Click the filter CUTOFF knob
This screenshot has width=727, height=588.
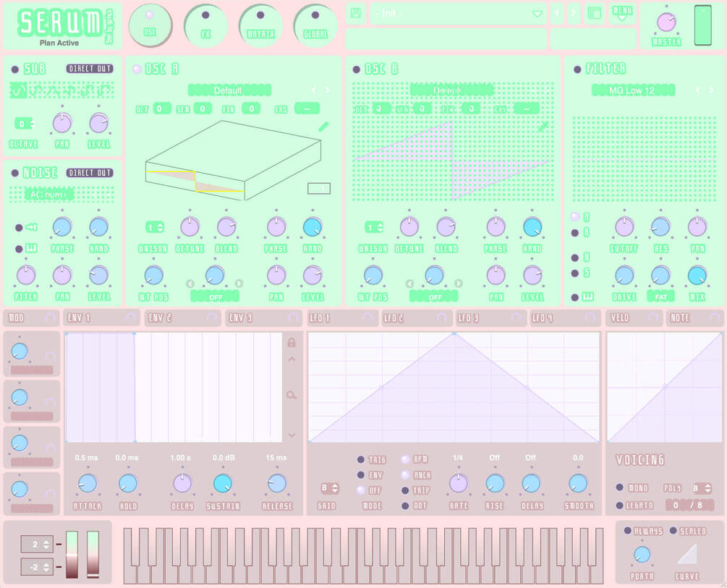tap(624, 227)
